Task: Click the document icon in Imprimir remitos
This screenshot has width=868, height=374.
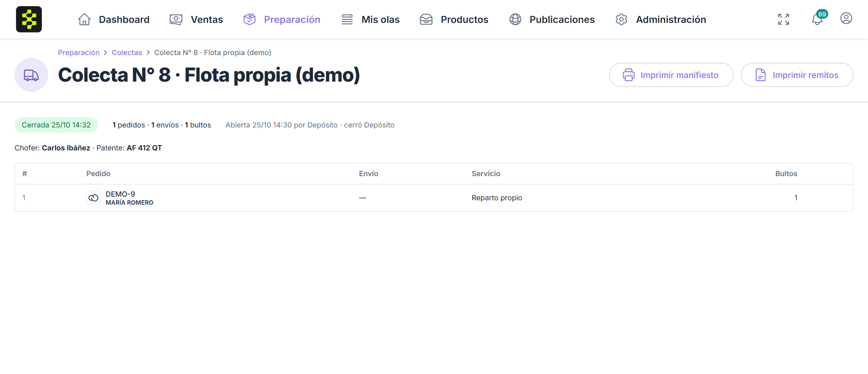Action: click(761, 75)
